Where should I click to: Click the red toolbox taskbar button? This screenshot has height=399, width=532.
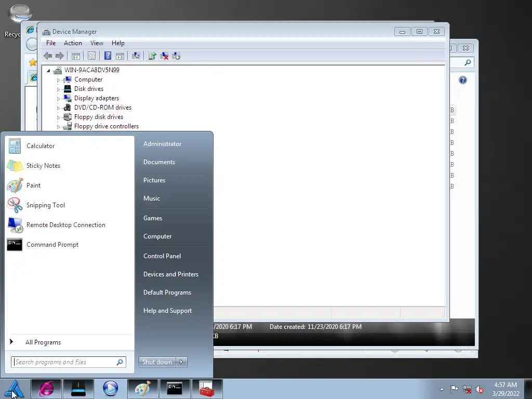pos(207,389)
